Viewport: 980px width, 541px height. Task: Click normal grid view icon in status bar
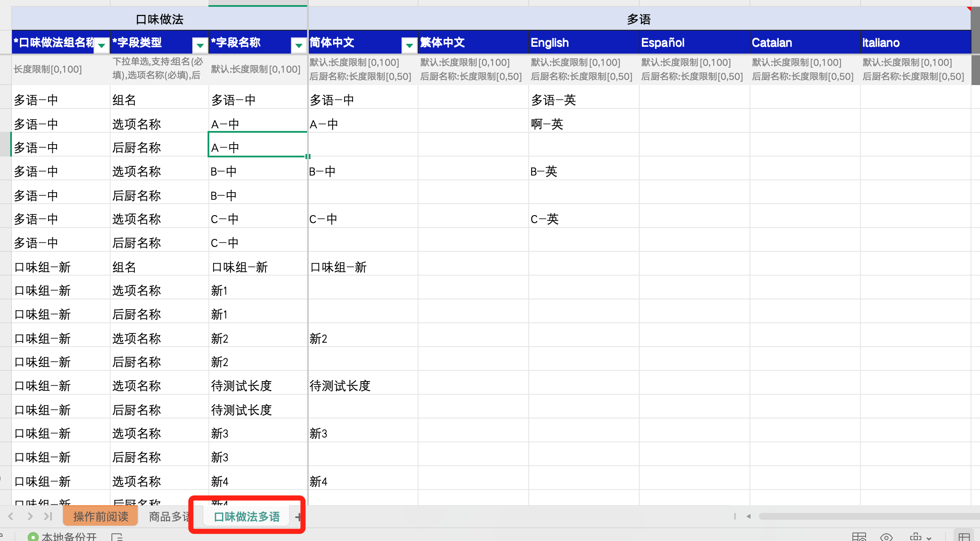click(964, 537)
